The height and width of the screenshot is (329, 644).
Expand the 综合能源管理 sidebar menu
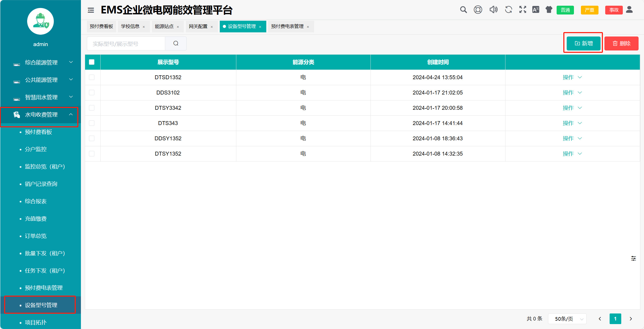(41, 62)
